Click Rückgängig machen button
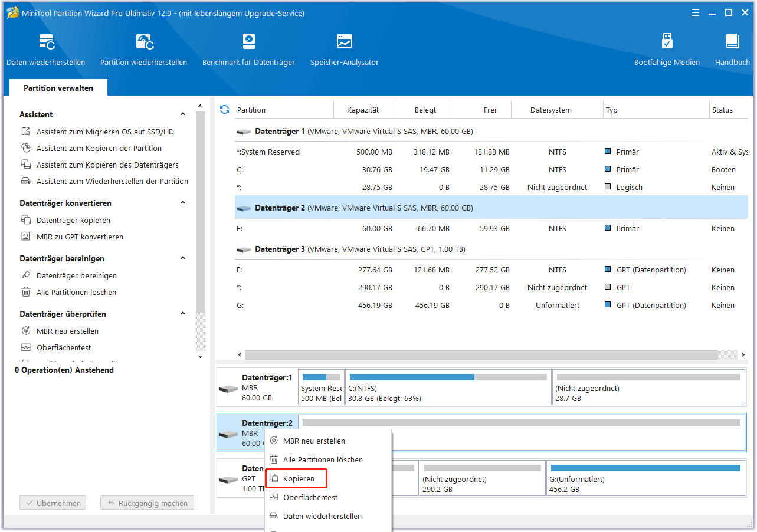The width and height of the screenshot is (757, 532). (x=147, y=504)
